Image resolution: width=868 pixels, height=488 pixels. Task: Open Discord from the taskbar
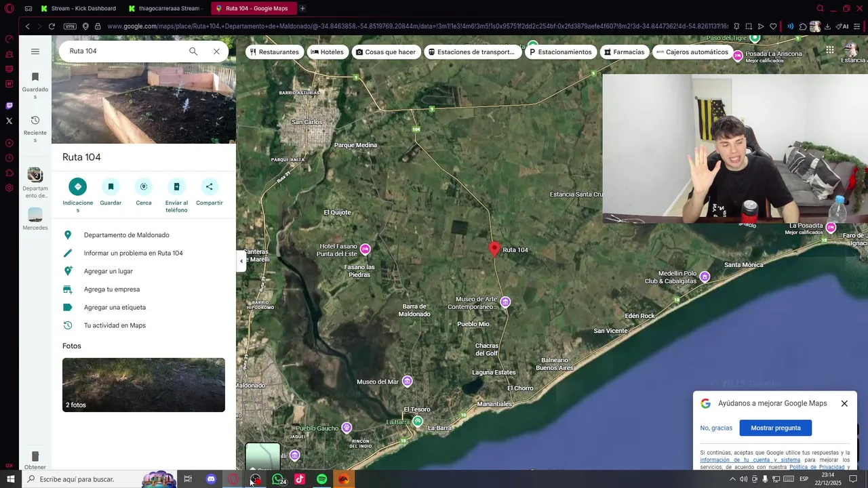[211, 479]
